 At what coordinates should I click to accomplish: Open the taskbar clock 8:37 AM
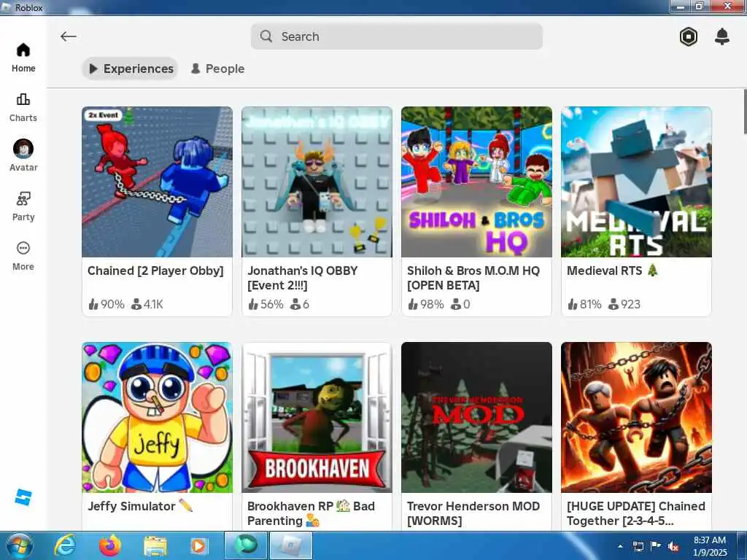(710, 545)
